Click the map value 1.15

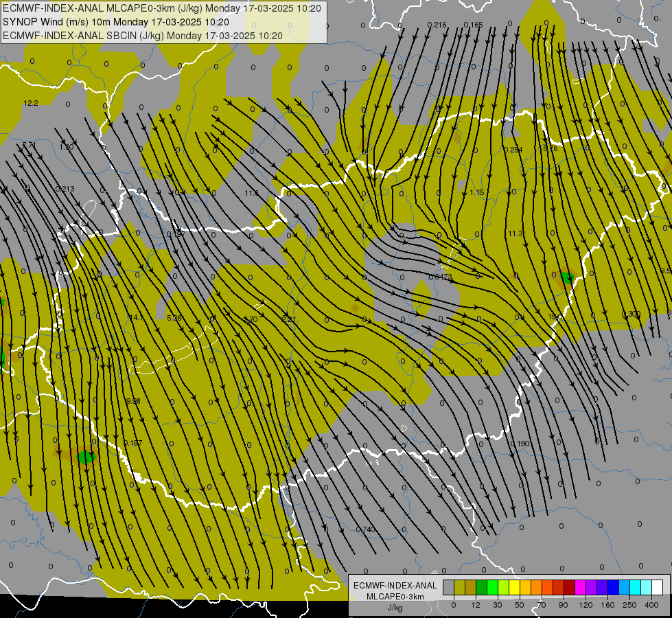[x=477, y=192]
